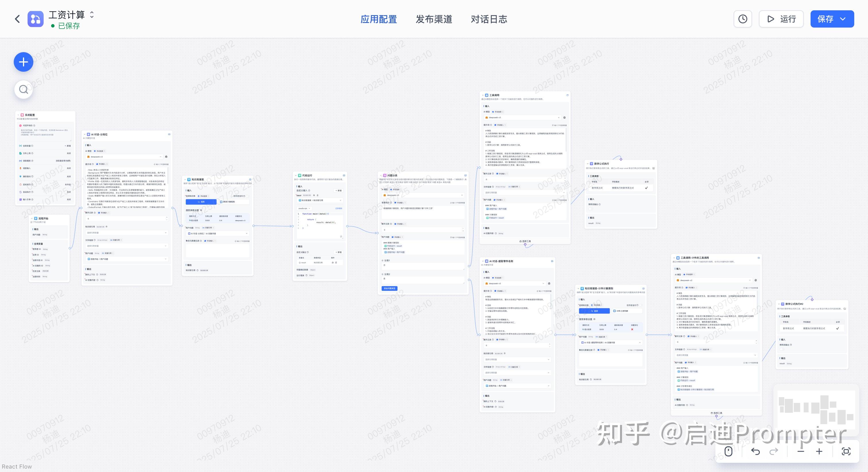Switch to the 对话日志 tab
The width and height of the screenshot is (868, 472).
coord(489,19)
